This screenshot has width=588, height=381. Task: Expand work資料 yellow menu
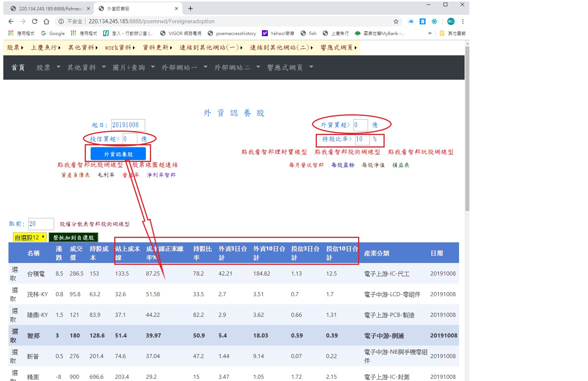(120, 48)
